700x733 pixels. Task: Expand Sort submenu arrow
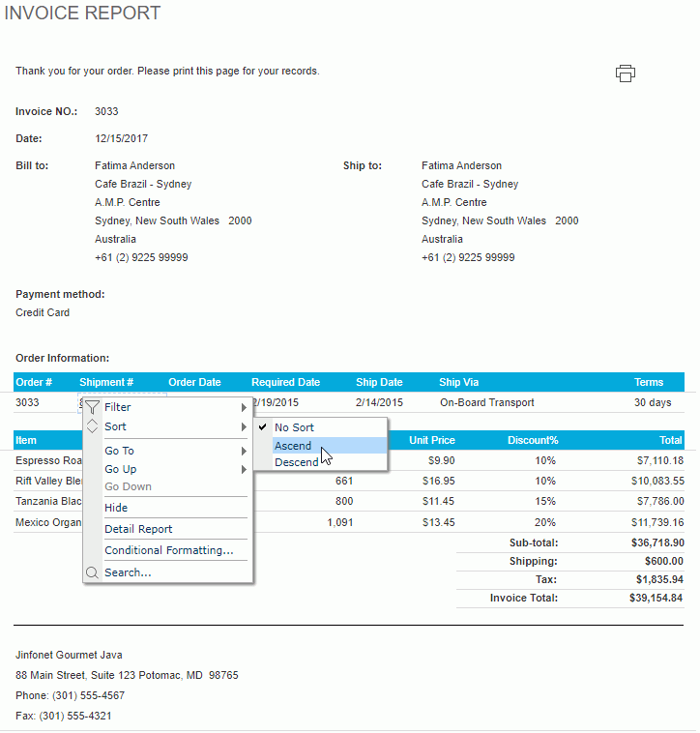point(244,426)
